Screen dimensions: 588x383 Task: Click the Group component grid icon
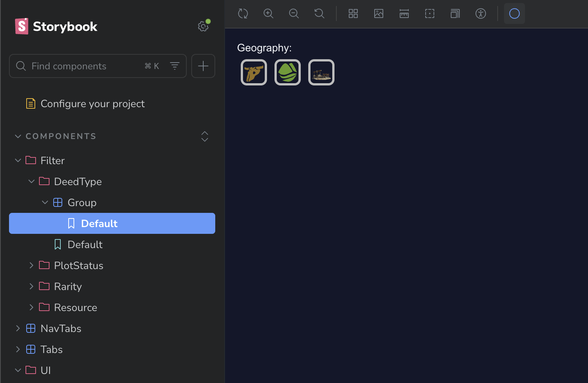[58, 202]
